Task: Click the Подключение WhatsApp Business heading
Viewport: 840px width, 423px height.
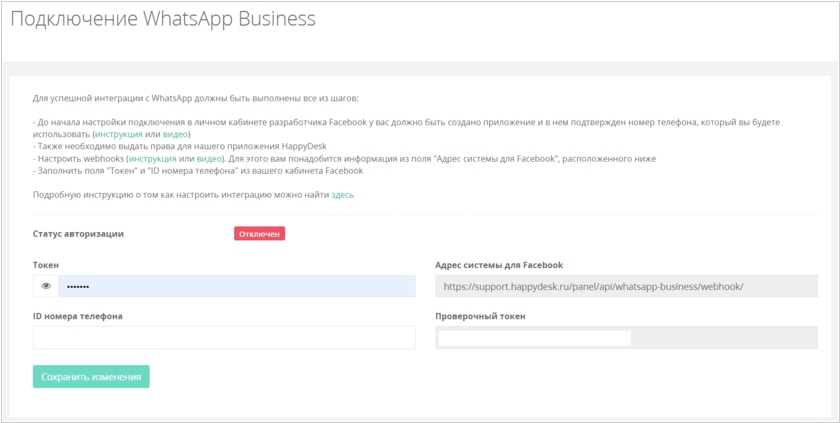Action: tap(163, 19)
